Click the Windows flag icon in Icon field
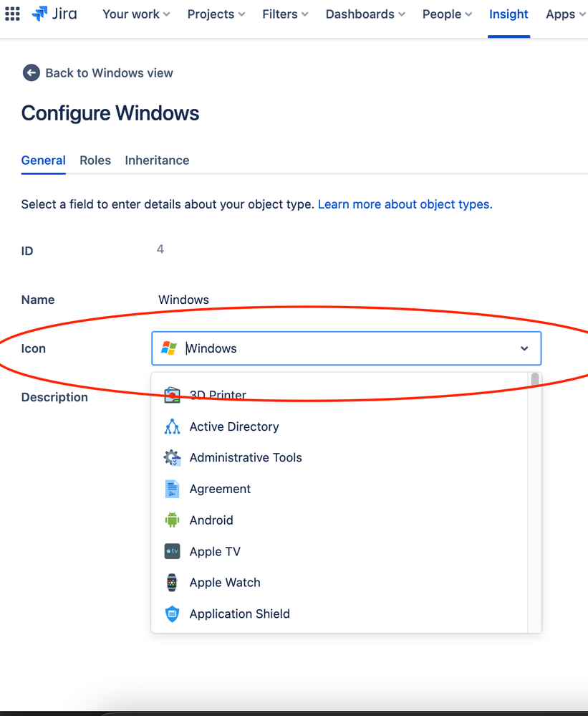This screenshot has height=716, width=588. [x=169, y=348]
